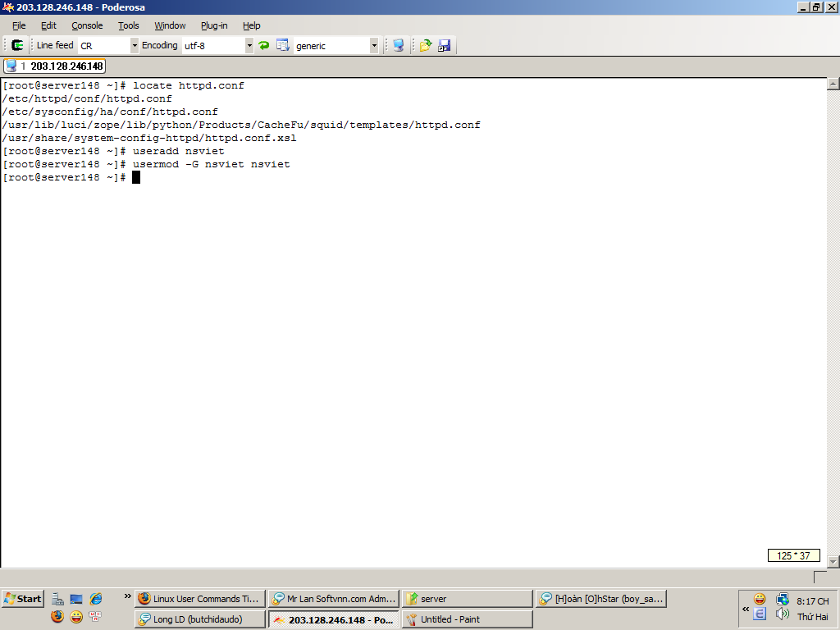The width and height of the screenshot is (840, 630).
Task: Click the open folder shortcut icon
Action: coord(426,46)
